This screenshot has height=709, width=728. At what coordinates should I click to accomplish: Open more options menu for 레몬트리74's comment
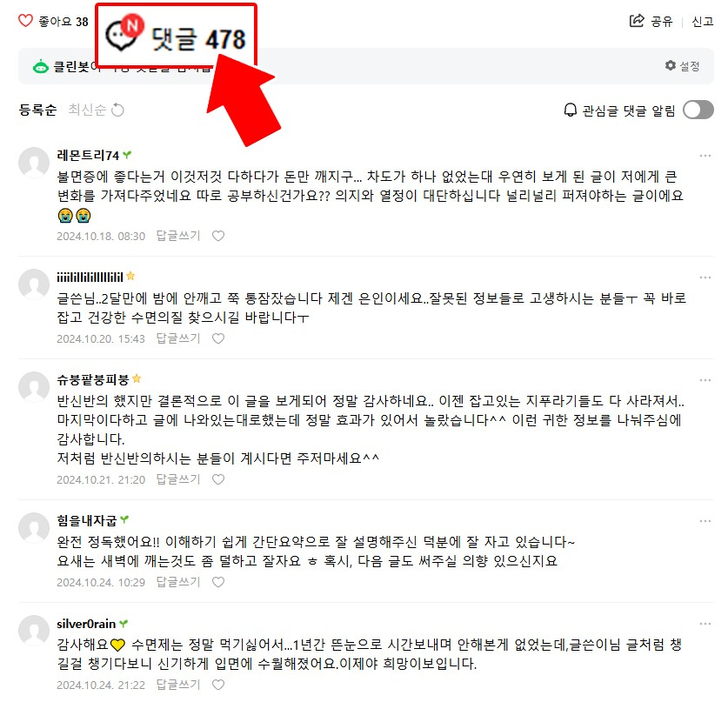point(705,156)
